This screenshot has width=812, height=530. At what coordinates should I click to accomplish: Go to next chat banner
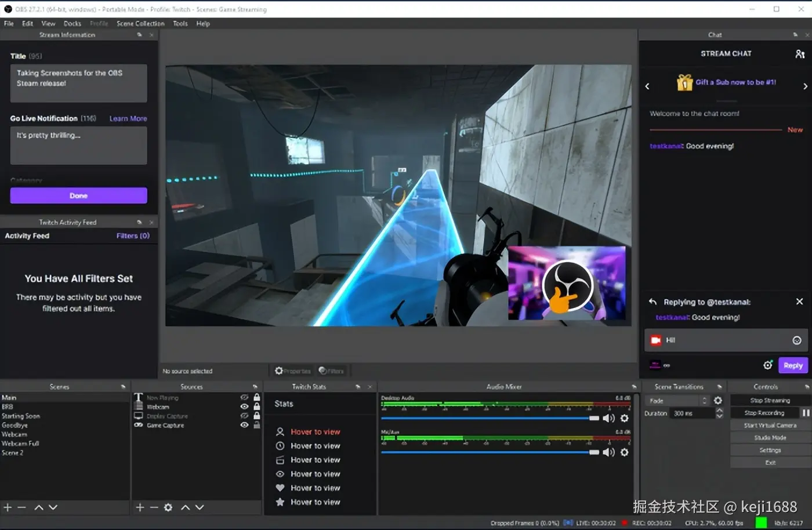(x=805, y=86)
